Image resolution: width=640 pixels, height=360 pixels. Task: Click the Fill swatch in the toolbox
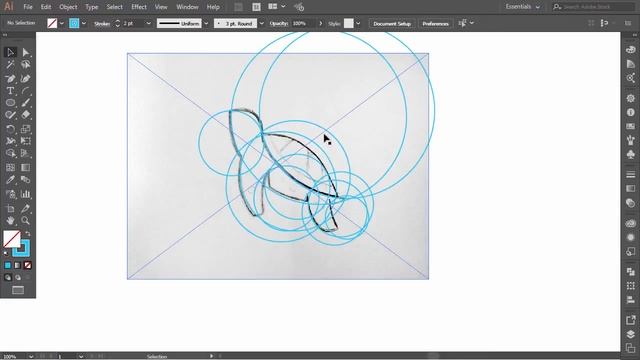11,239
